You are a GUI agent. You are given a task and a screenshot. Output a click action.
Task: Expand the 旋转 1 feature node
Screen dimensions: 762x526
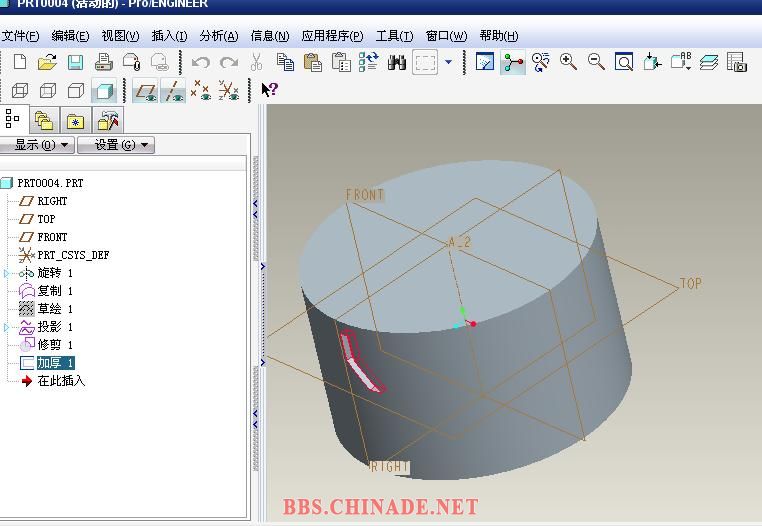click(x=6, y=273)
